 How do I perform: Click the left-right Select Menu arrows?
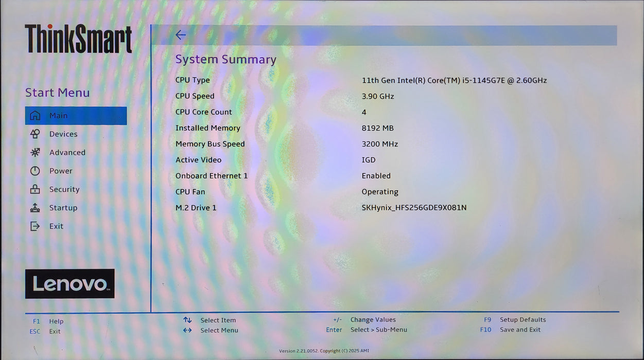coord(187,330)
